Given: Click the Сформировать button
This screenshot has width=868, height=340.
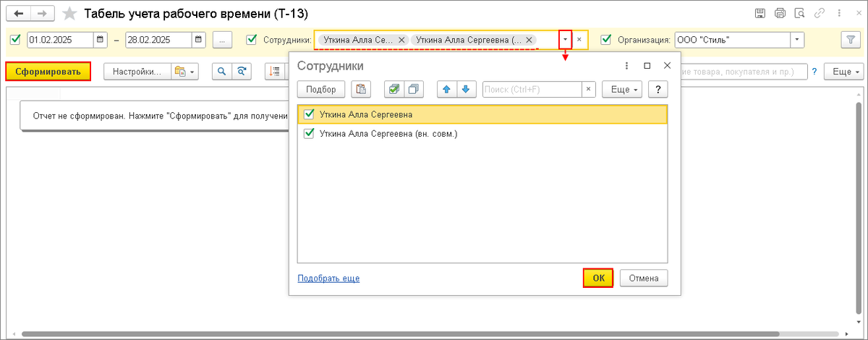Looking at the screenshot, I should tap(48, 72).
